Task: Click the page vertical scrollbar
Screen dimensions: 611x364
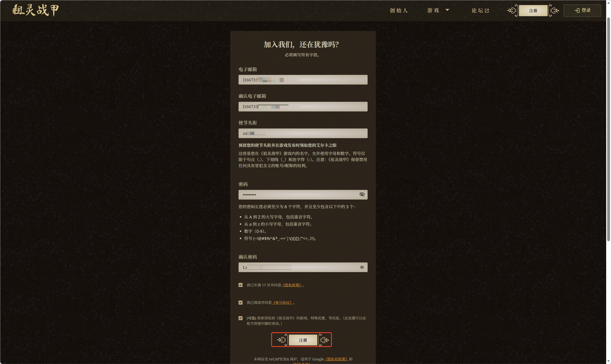Action: click(608, 130)
